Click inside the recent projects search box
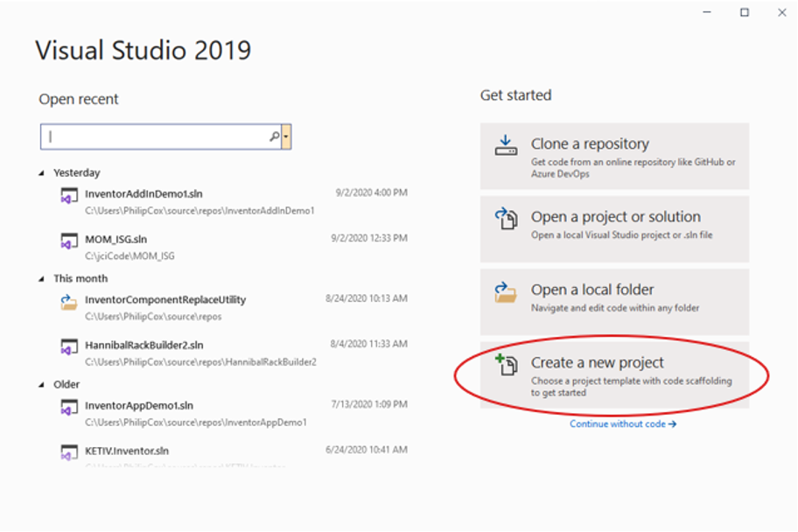The width and height of the screenshot is (798, 532). click(x=157, y=136)
